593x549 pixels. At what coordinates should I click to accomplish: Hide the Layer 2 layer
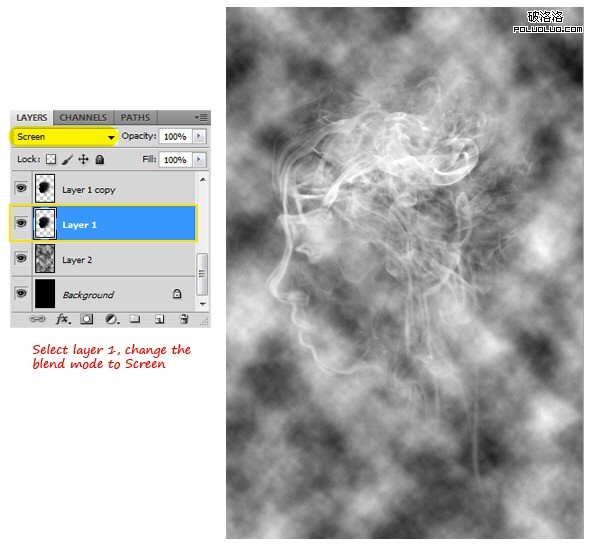click(x=21, y=258)
